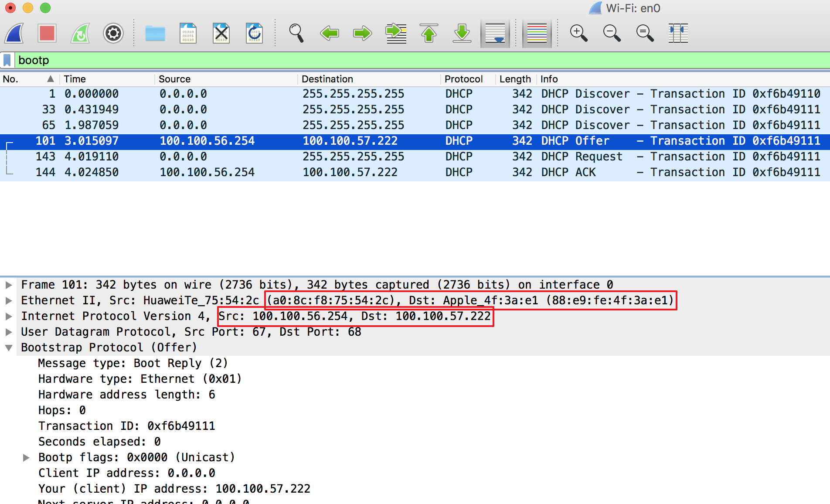830x504 pixels.
Task: Sort packets by the Protocol column
Action: [463, 79]
